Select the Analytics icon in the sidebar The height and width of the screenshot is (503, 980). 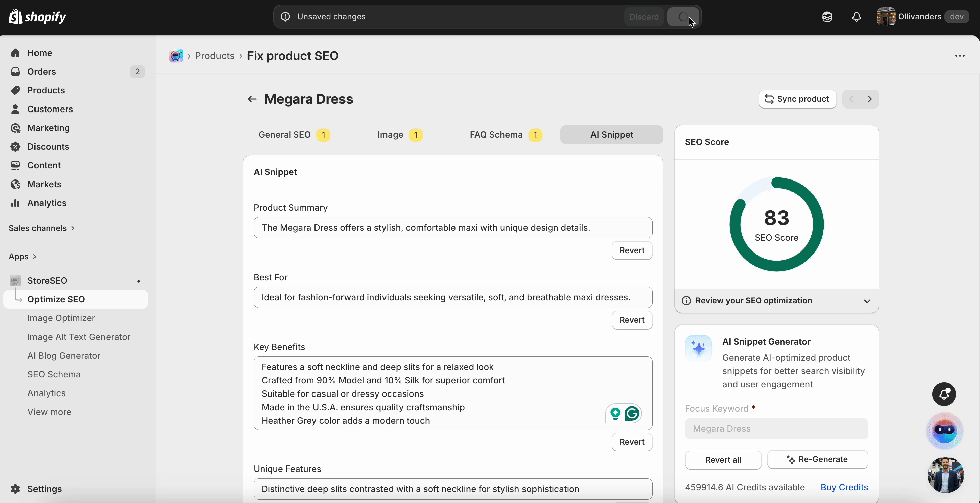pyautogui.click(x=16, y=203)
